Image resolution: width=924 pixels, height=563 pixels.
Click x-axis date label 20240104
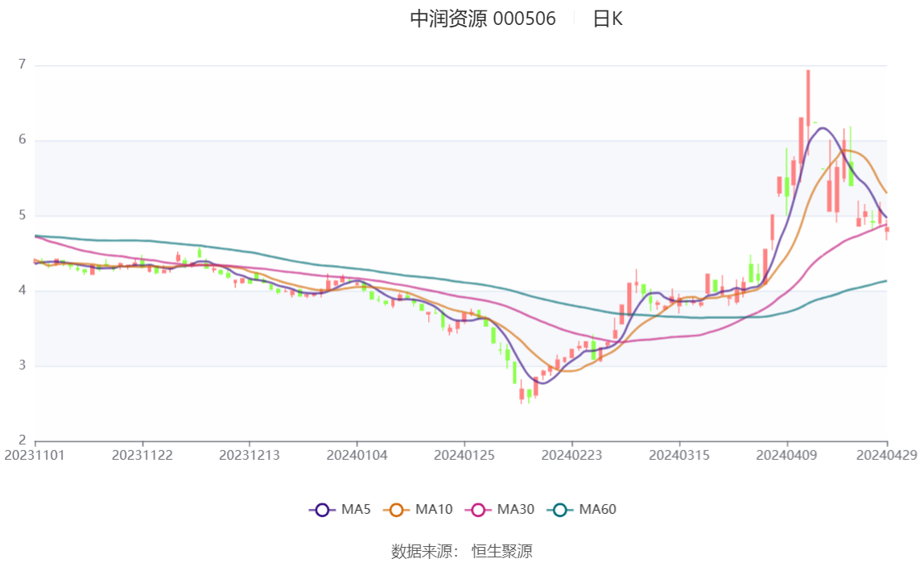(x=357, y=455)
